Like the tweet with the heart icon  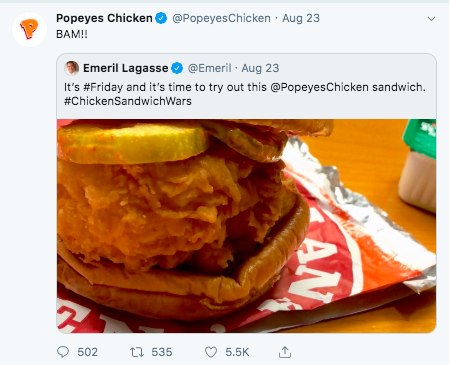211,352
